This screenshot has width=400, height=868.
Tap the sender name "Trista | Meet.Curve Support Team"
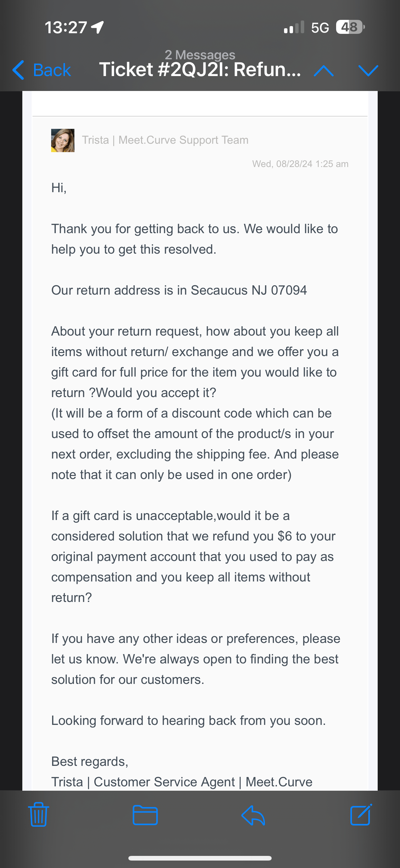[x=165, y=140]
